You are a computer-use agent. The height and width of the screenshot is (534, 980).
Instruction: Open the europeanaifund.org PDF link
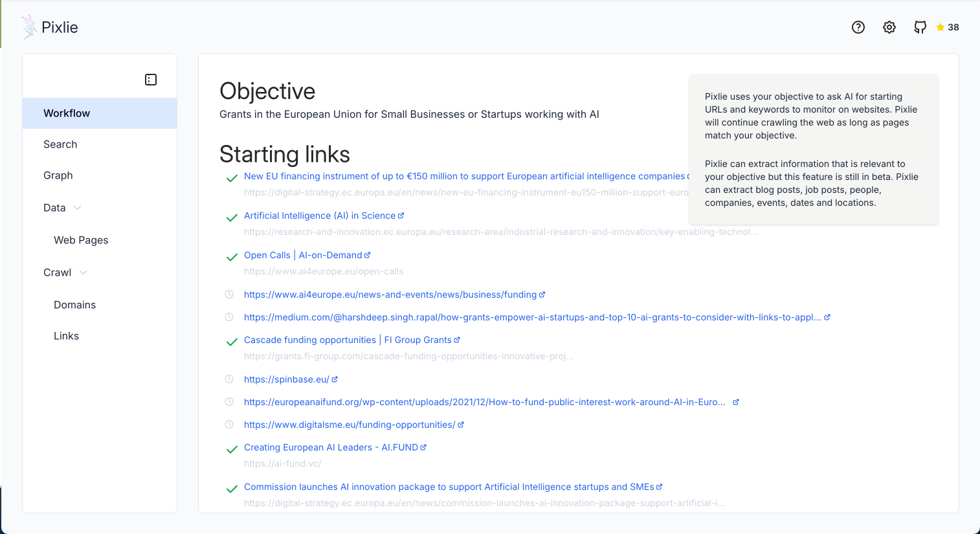pyautogui.click(x=484, y=402)
